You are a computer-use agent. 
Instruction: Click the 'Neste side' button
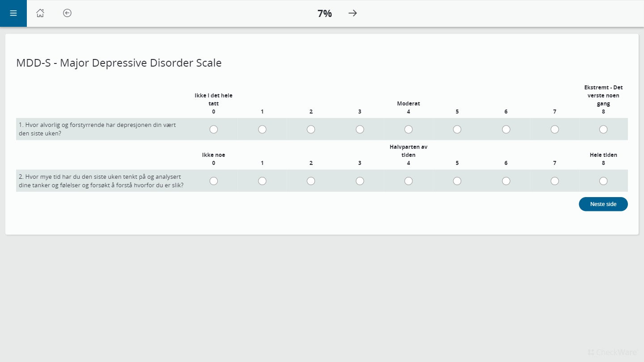(603, 204)
